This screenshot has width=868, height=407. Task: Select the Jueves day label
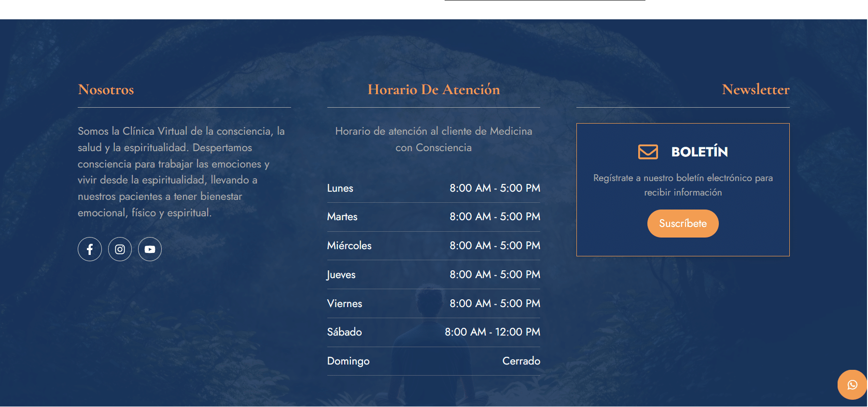click(341, 275)
